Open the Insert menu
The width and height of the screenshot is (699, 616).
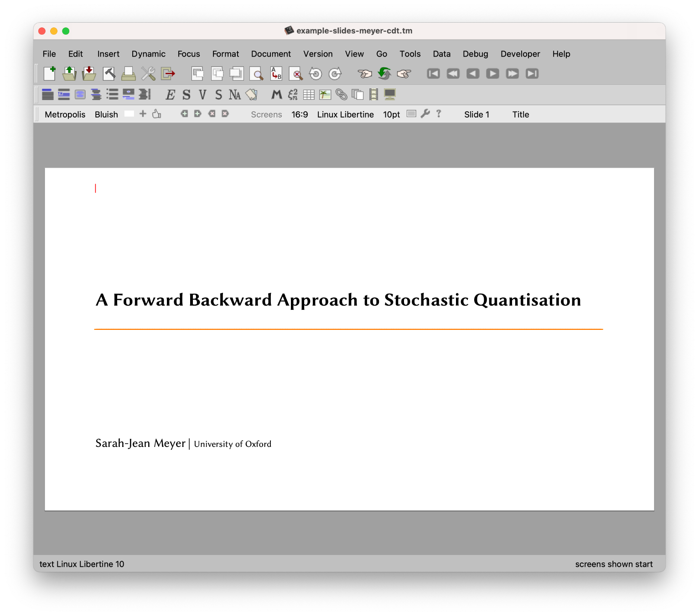[x=109, y=54]
